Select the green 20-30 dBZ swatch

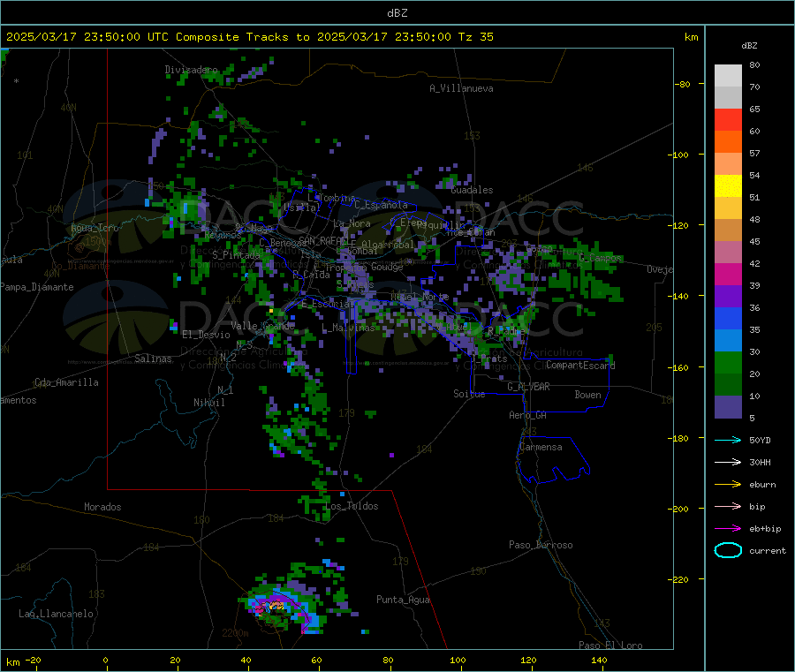[728, 362]
